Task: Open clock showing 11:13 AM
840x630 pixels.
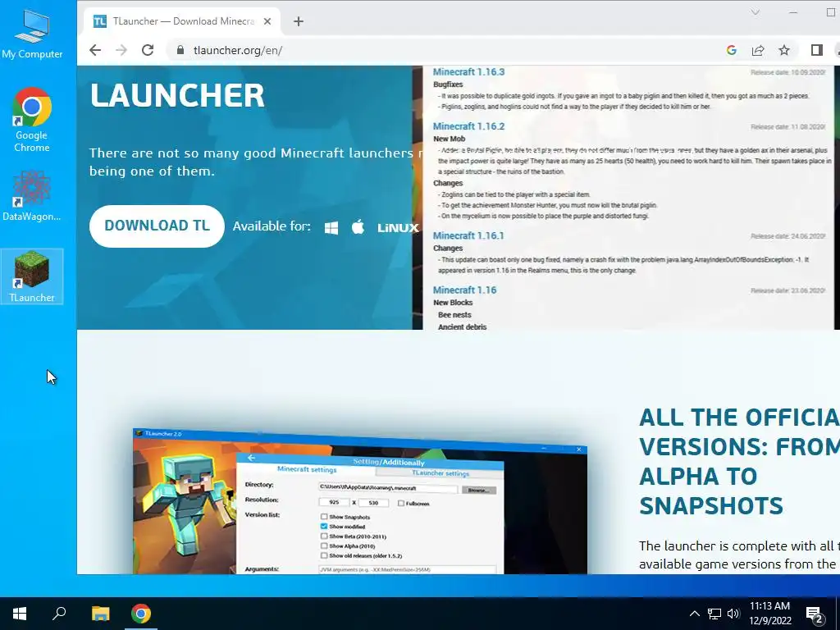Action: [769, 614]
